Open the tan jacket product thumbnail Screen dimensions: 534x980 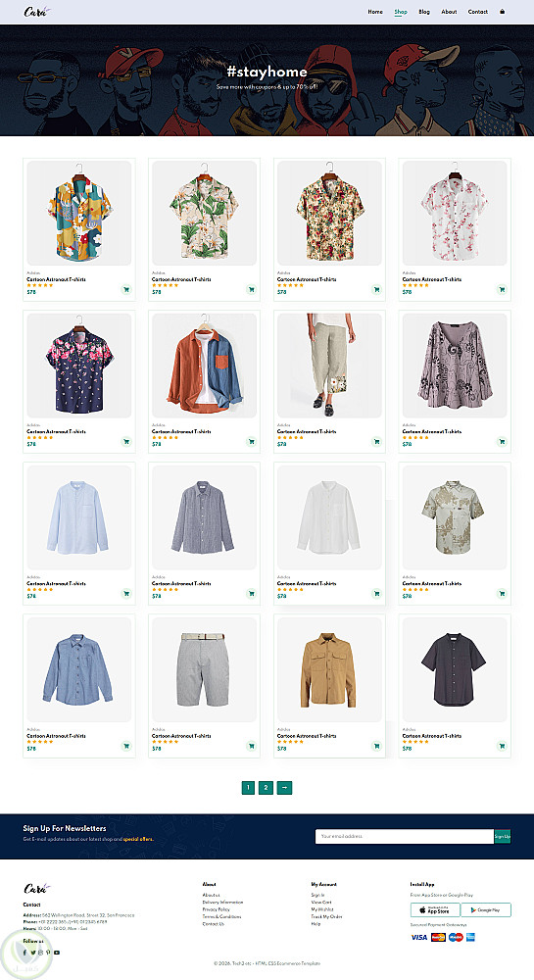tap(329, 669)
